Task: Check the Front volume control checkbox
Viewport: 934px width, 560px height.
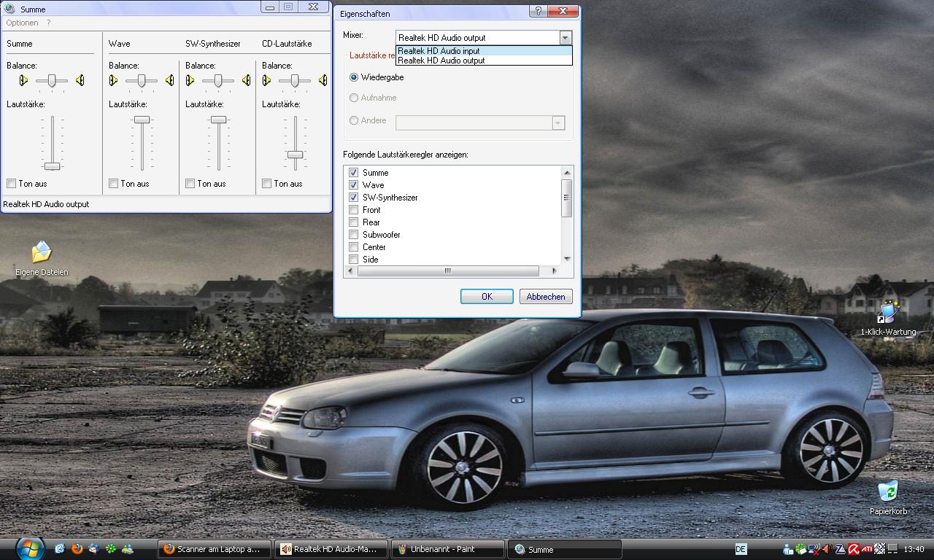Action: point(353,210)
